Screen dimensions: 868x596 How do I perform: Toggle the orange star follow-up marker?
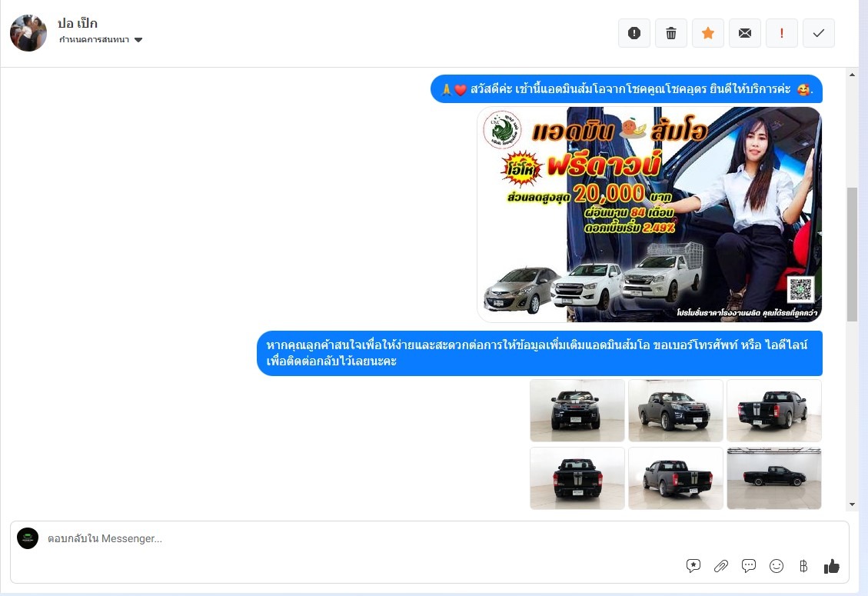click(x=708, y=33)
